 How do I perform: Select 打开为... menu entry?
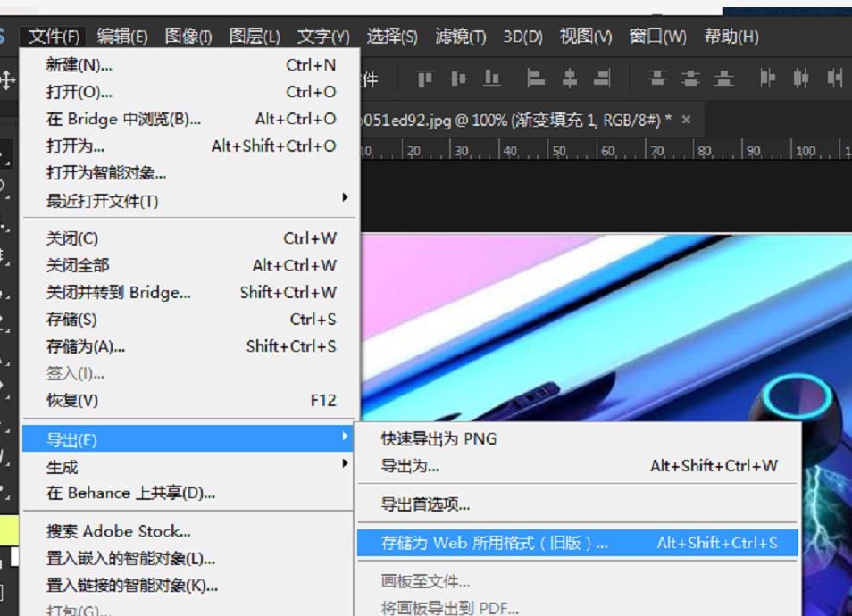click(191, 146)
